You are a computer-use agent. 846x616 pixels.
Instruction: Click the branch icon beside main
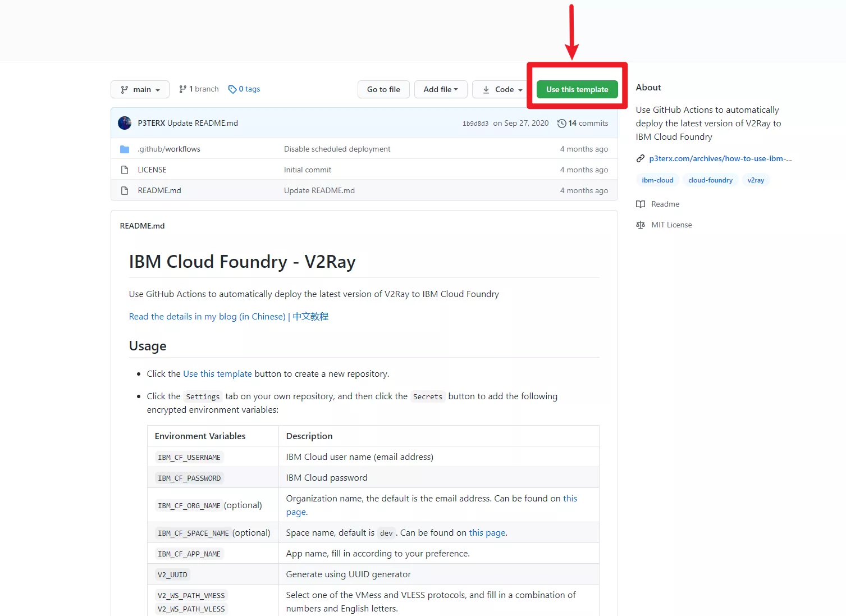point(125,89)
